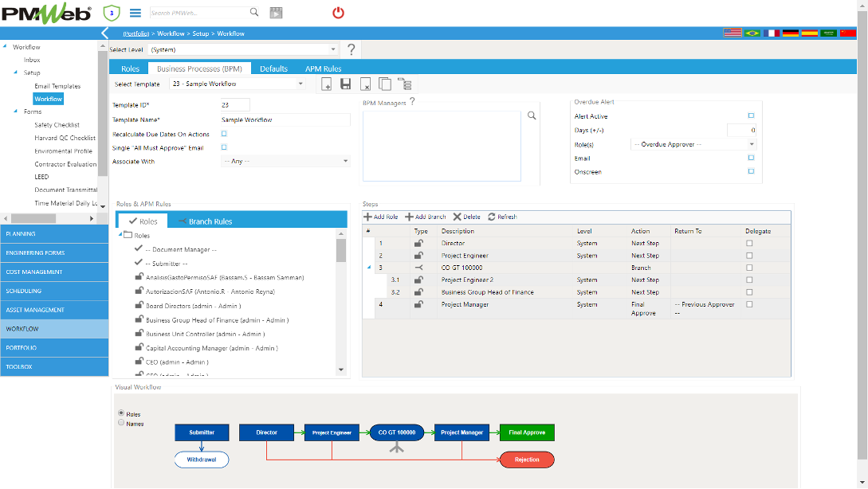Click the save floppy disk icon
The width and height of the screenshot is (868, 489).
click(x=345, y=84)
